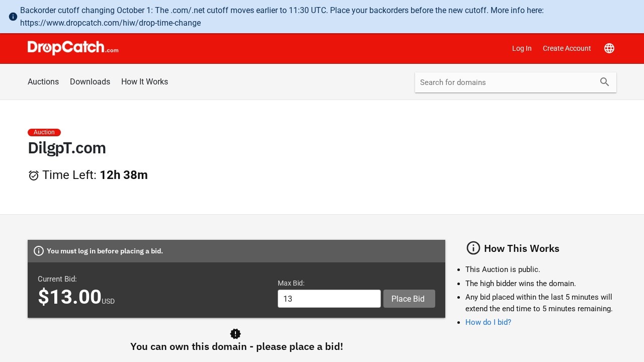
Task: Open the Downloads menu
Action: click(90, 82)
